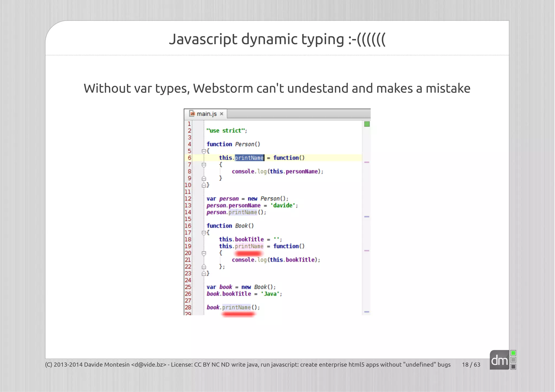Click printName on line 19

249,246
